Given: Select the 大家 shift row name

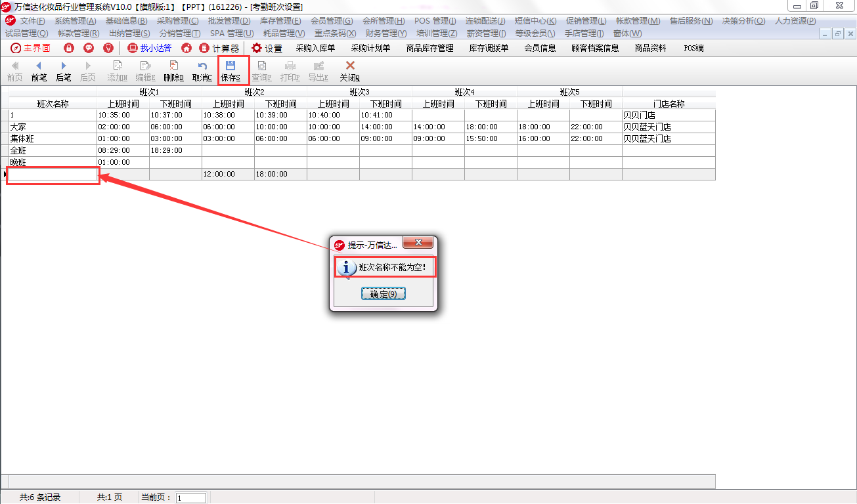Looking at the screenshot, I should tap(53, 127).
